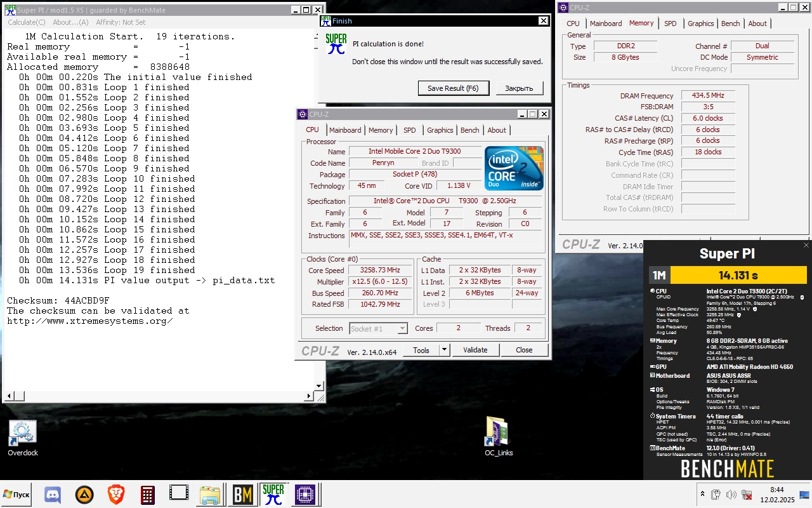Launch AIMP orange triangle taskbar icon
This screenshot has height=508, width=812.
84,494
